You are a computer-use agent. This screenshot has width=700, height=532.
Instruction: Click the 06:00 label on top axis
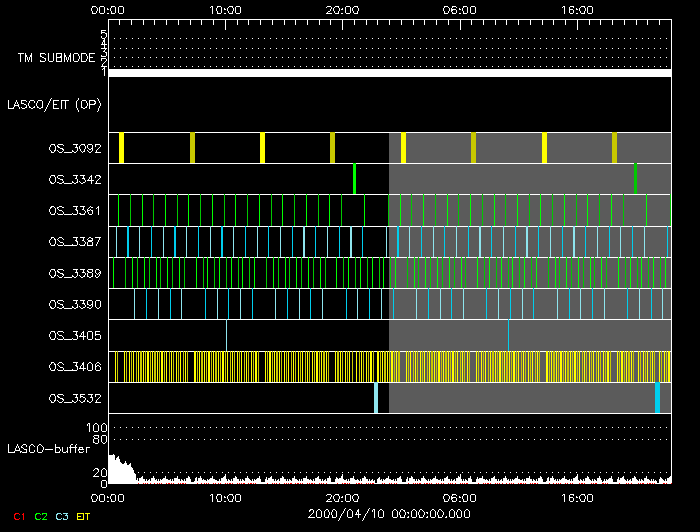click(459, 10)
